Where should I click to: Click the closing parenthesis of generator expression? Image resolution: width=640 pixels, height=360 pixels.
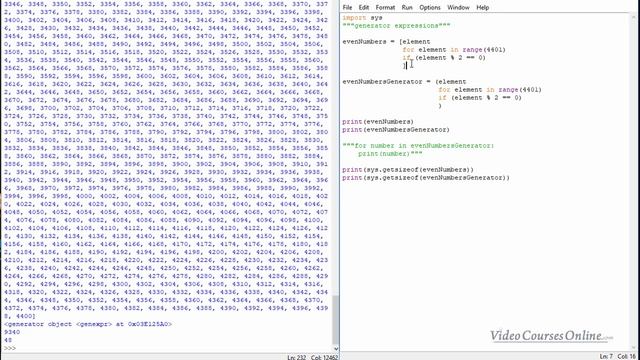coord(440,106)
